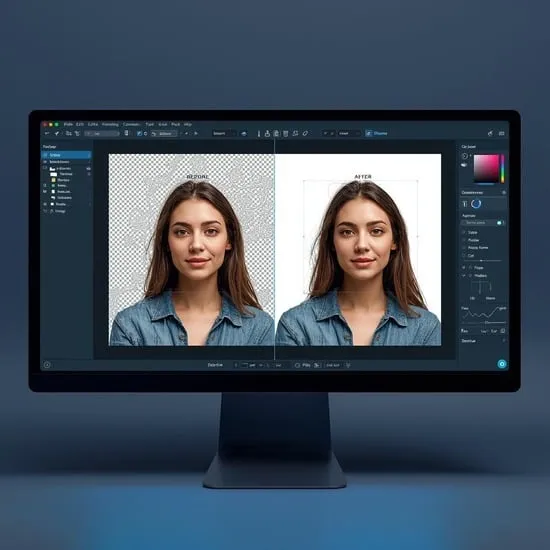Click the folder icon in the layers list
The width and height of the screenshot is (550, 550).
53,169
